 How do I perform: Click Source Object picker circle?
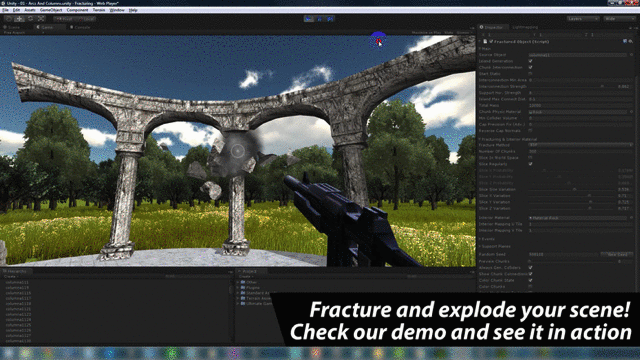(x=631, y=55)
